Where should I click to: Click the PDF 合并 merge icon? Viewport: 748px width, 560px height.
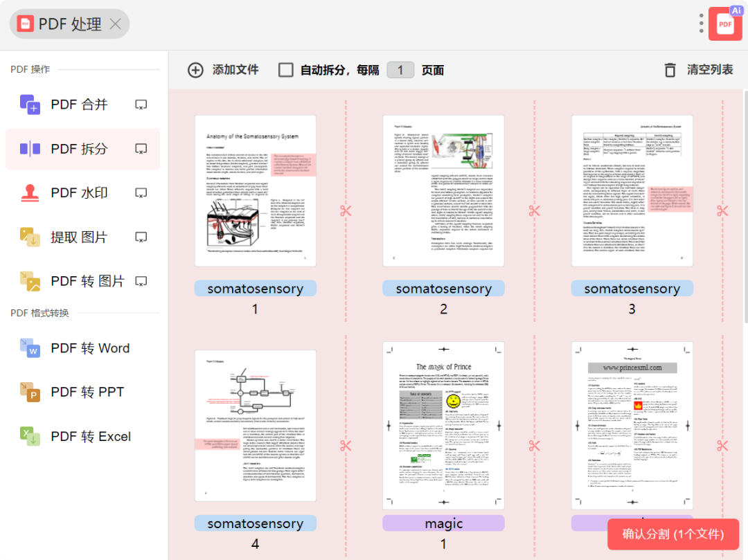(30, 105)
